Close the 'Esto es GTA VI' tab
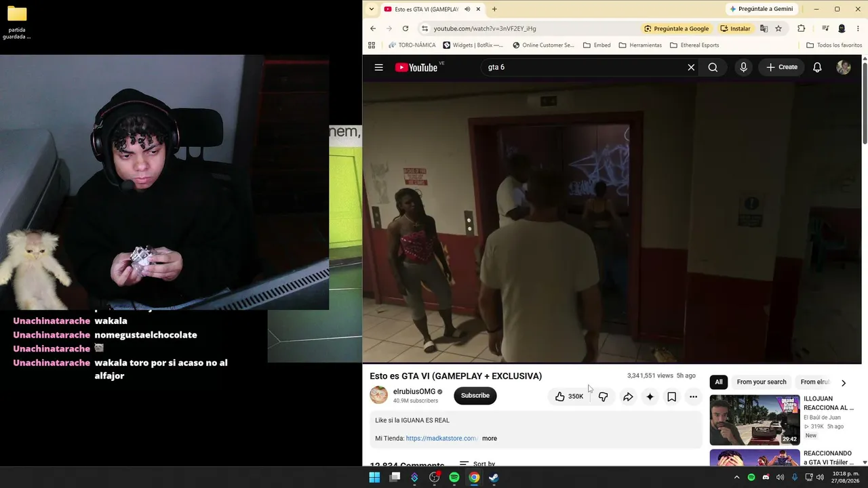 (479, 9)
